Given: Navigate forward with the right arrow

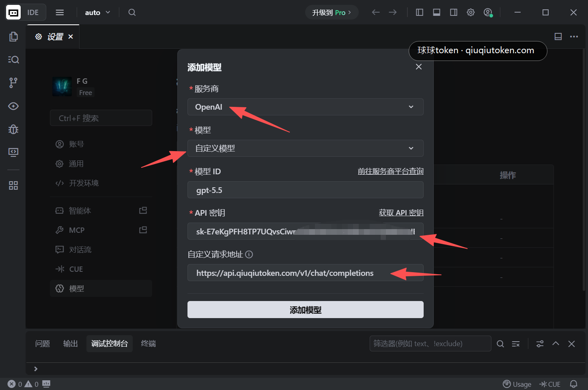Looking at the screenshot, I should coord(393,13).
